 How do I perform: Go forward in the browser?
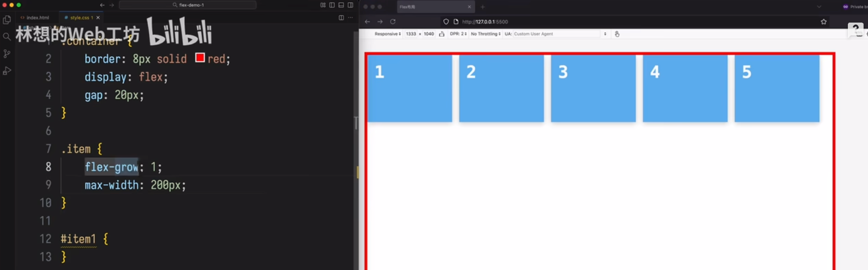tap(380, 22)
